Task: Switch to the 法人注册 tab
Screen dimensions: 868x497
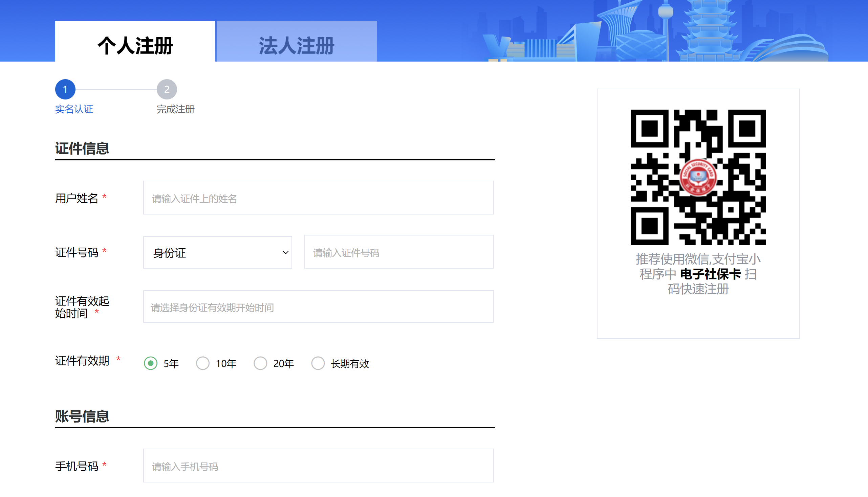Action: tap(297, 41)
